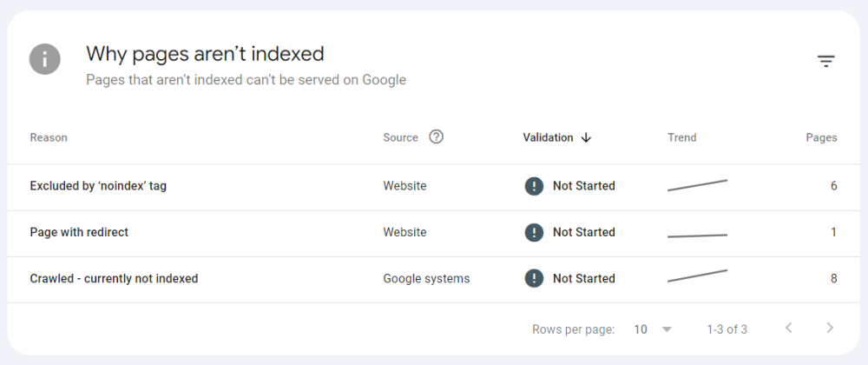This screenshot has width=868, height=365.
Task: Open the filter rows icon
Action: tap(825, 61)
